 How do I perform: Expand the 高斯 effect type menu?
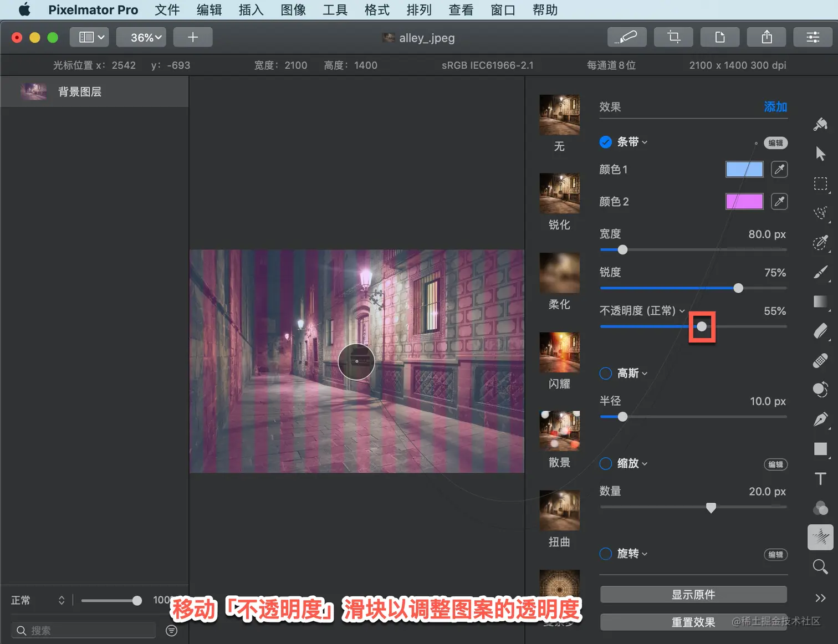[x=632, y=374]
